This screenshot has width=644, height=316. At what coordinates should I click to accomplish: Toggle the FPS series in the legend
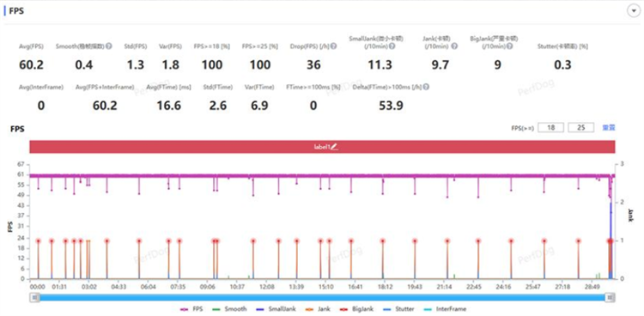191,309
